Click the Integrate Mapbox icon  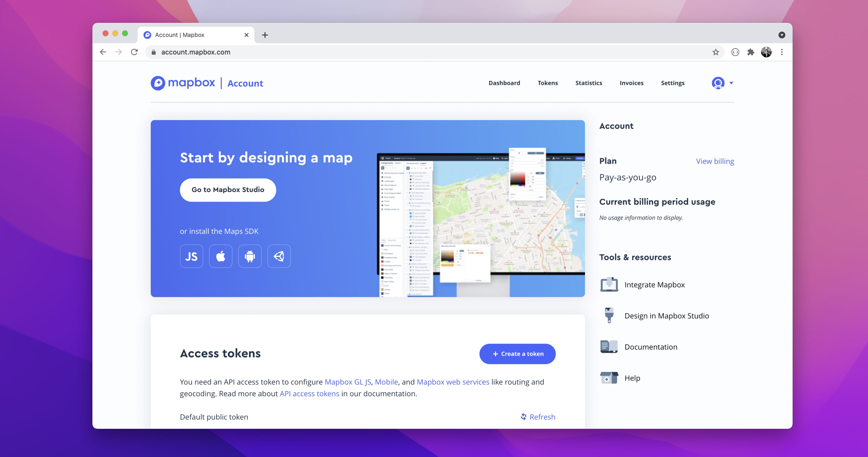609,284
